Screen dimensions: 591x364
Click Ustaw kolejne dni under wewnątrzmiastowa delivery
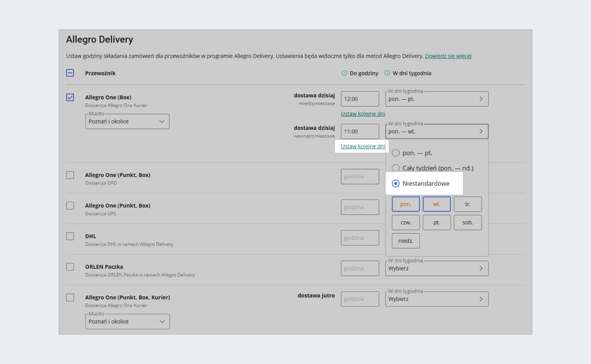[363, 146]
